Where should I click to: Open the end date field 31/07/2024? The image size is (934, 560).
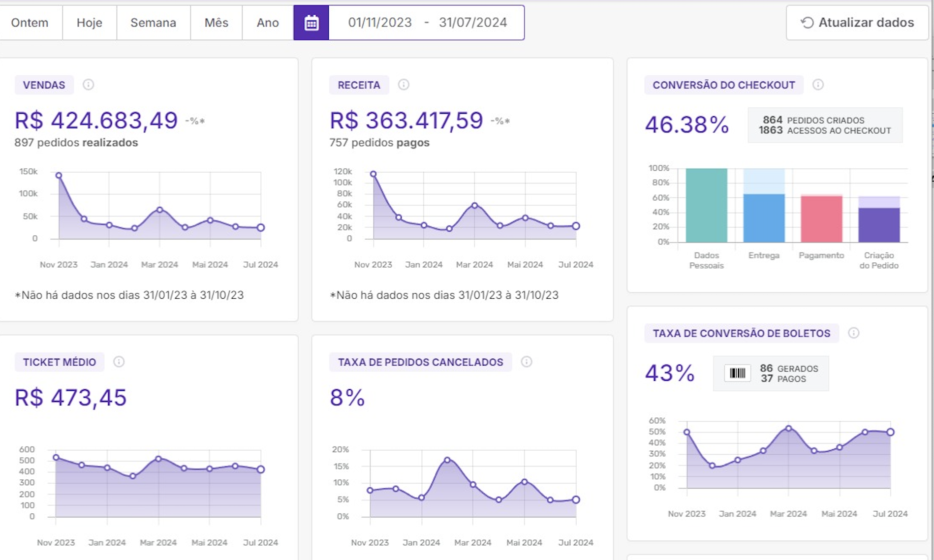(x=472, y=22)
